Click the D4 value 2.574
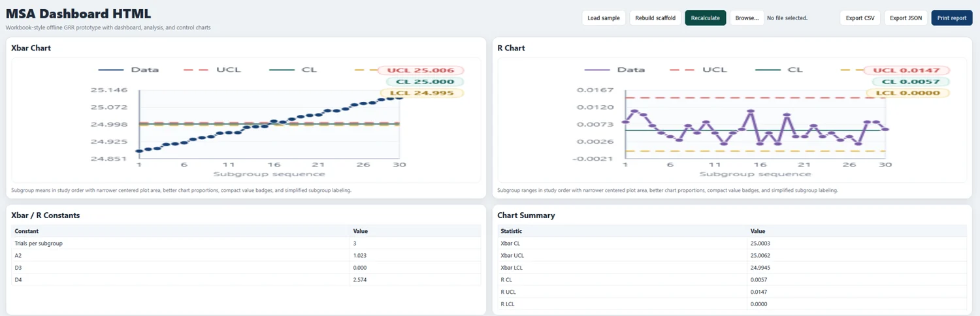Viewport: 980px width, 316px height. pos(360,280)
